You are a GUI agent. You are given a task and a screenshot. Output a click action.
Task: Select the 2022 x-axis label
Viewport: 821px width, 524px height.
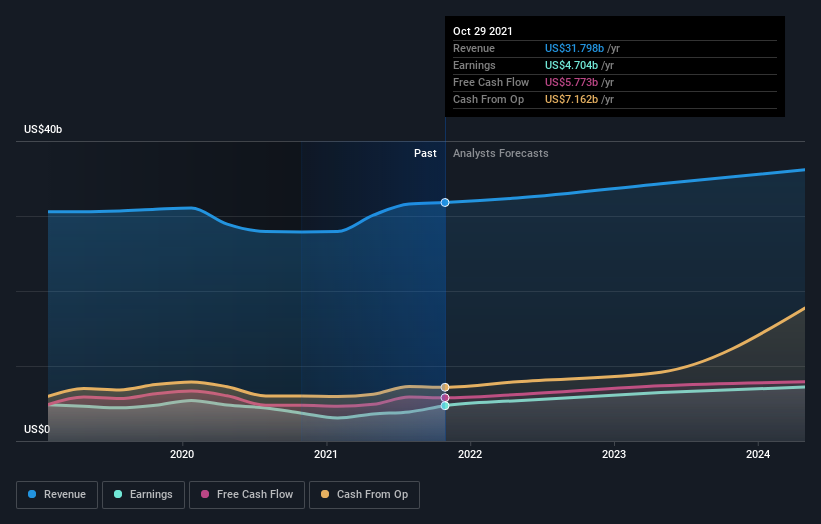[470, 454]
